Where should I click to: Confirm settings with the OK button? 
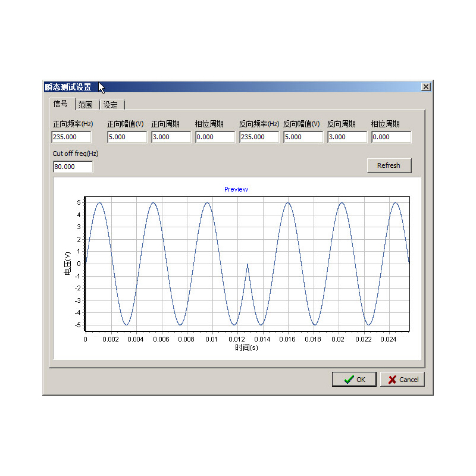[354, 380]
